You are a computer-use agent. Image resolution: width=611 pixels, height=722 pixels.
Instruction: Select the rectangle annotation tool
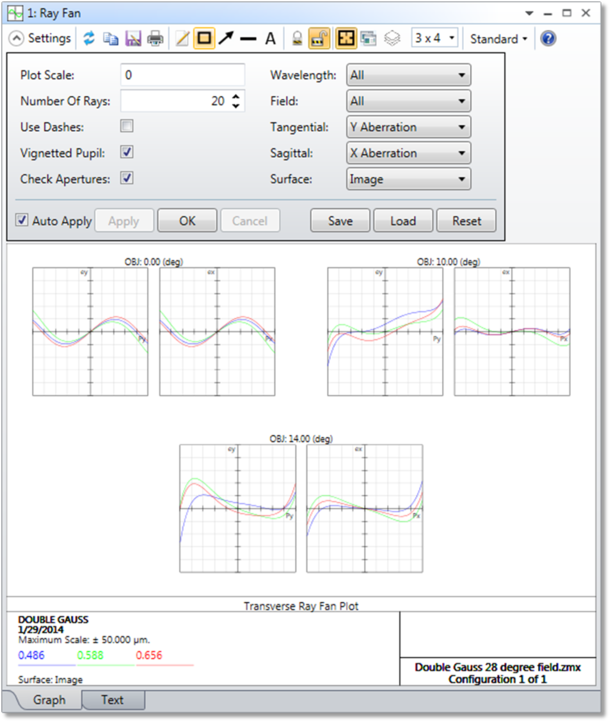click(x=204, y=38)
